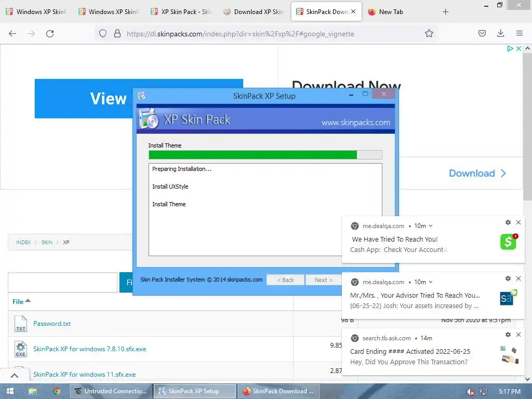
Task: Go to INDEX in the breadcrumb
Action: point(23,242)
